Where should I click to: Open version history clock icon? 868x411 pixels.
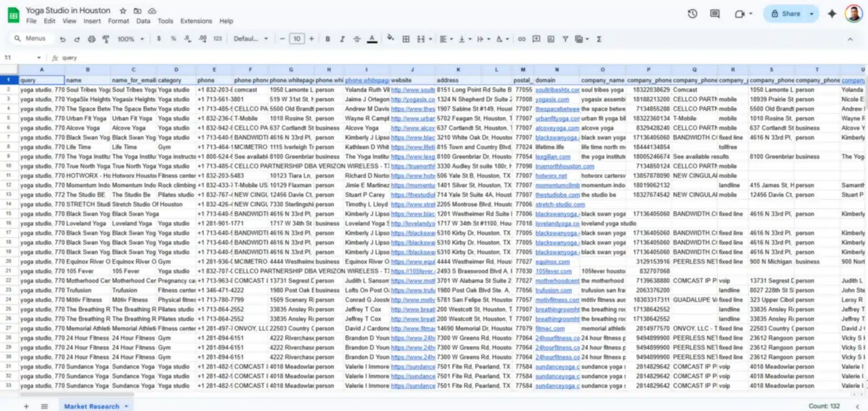coord(692,14)
